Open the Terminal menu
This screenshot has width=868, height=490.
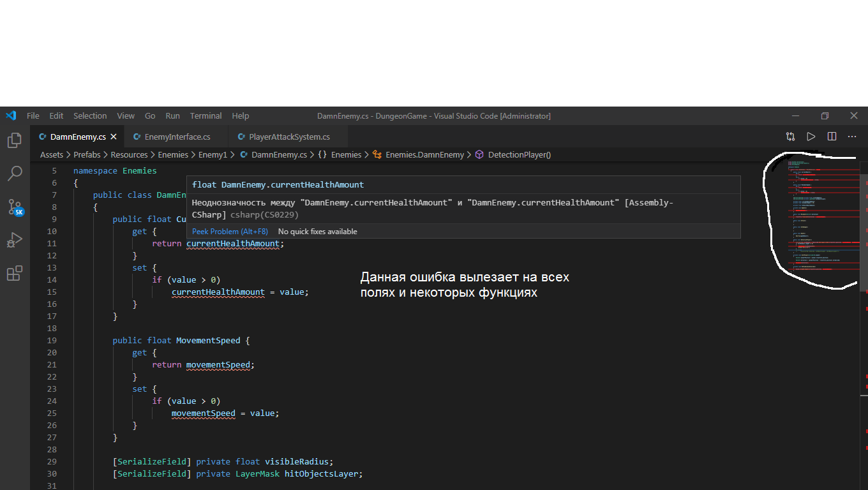pyautogui.click(x=206, y=115)
